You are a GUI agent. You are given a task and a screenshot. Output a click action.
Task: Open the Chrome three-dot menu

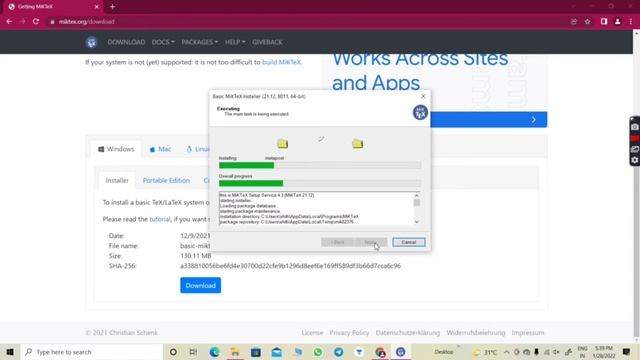pyautogui.click(x=631, y=22)
